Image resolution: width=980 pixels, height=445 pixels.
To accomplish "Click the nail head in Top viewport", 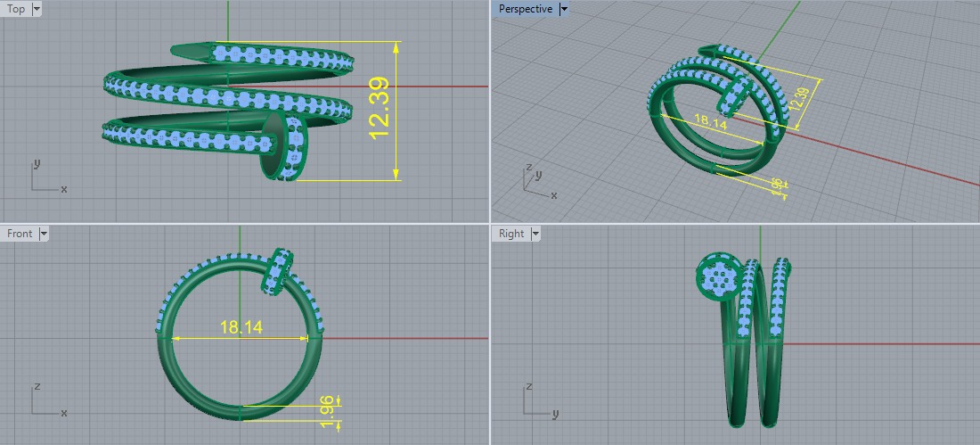I will tap(285, 147).
